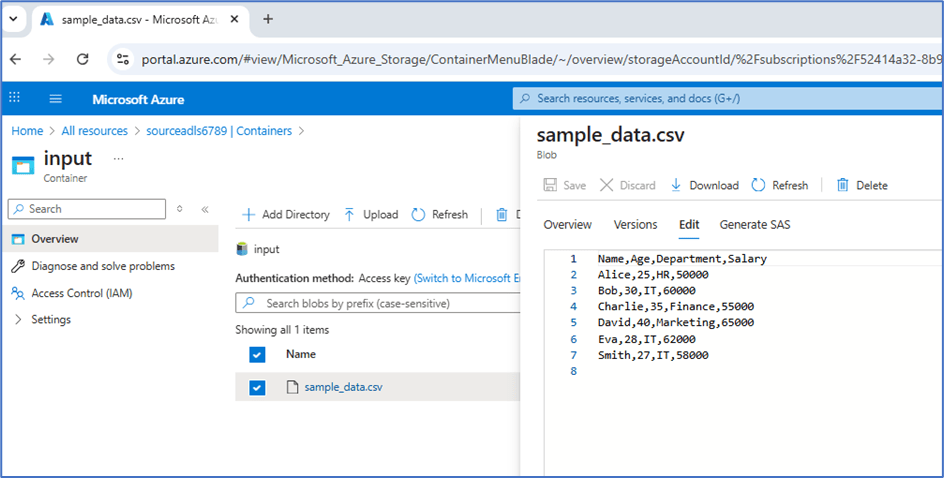Collapse the left sidebar menu
The height and width of the screenshot is (478, 944).
click(x=205, y=209)
